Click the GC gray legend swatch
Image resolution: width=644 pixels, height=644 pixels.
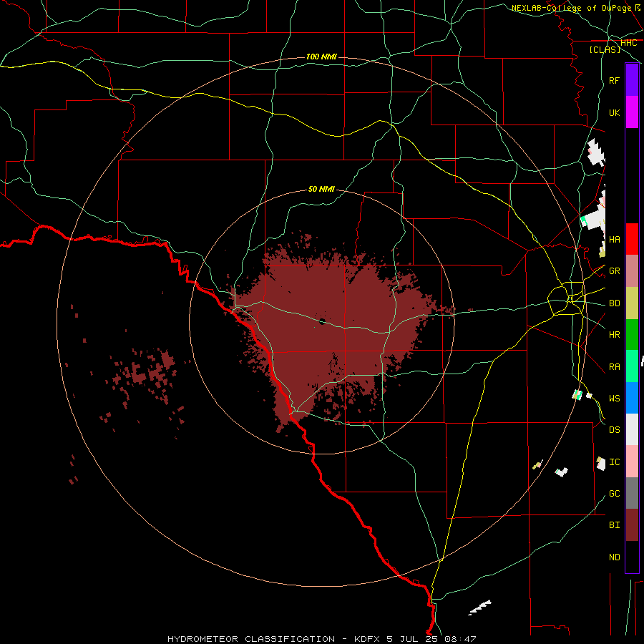coord(632,493)
